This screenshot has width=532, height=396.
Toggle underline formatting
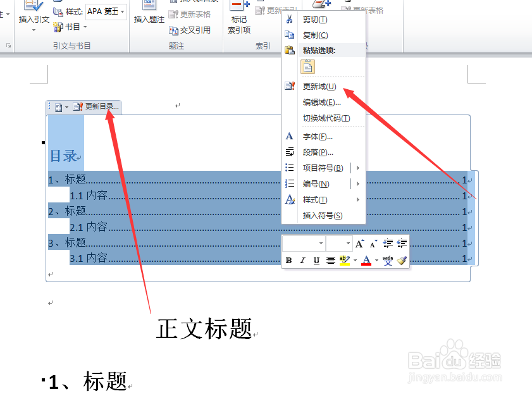(x=315, y=259)
